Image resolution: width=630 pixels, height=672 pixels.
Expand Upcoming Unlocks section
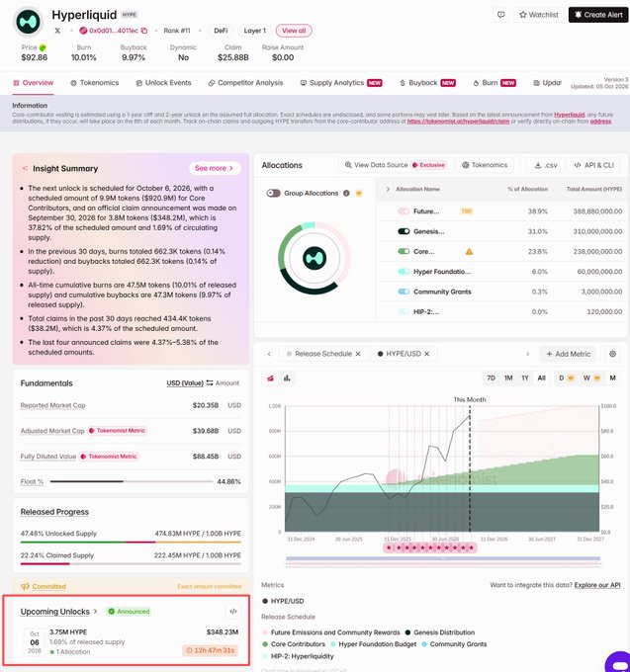point(58,612)
